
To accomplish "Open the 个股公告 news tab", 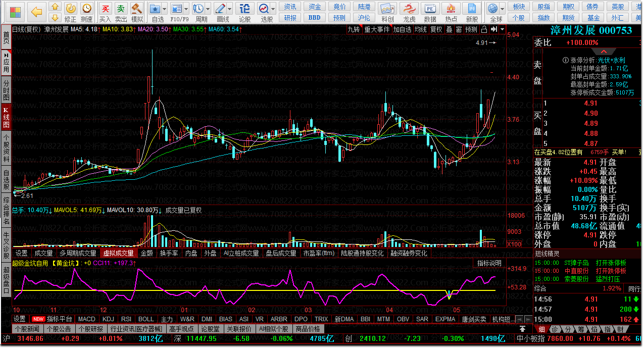I will [x=60, y=329].
